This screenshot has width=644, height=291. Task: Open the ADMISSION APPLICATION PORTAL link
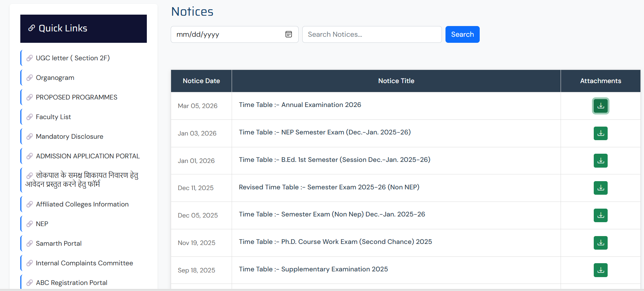point(88,156)
